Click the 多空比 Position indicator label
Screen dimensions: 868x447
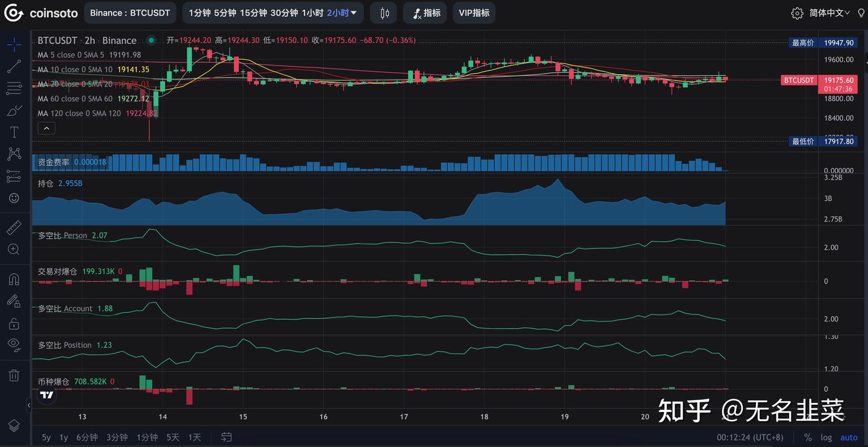click(64, 345)
